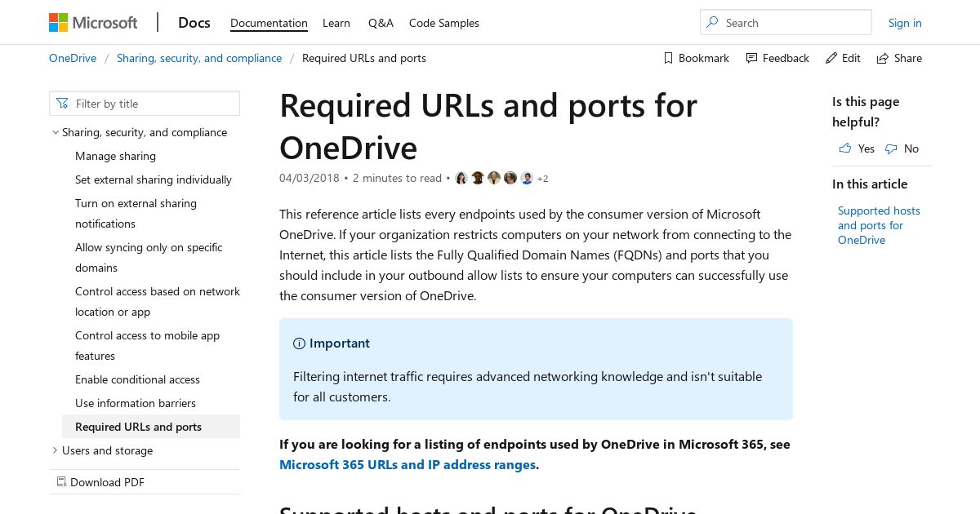Viewport: 980px width, 514px height.
Task: Open Allow syncing only on specific domains
Action: tap(149, 257)
